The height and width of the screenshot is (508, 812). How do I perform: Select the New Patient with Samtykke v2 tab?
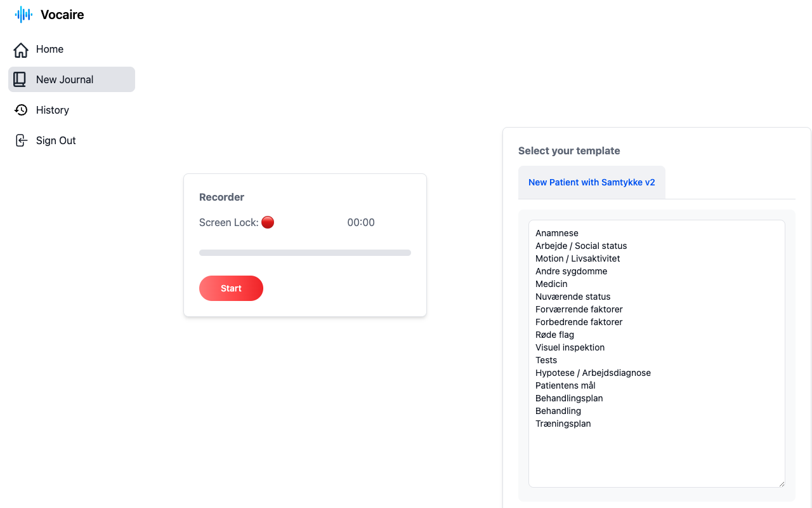[591, 182]
